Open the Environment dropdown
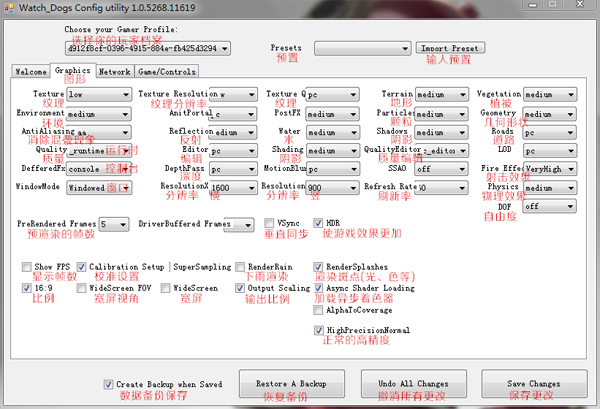The image size is (600, 409). [x=99, y=114]
